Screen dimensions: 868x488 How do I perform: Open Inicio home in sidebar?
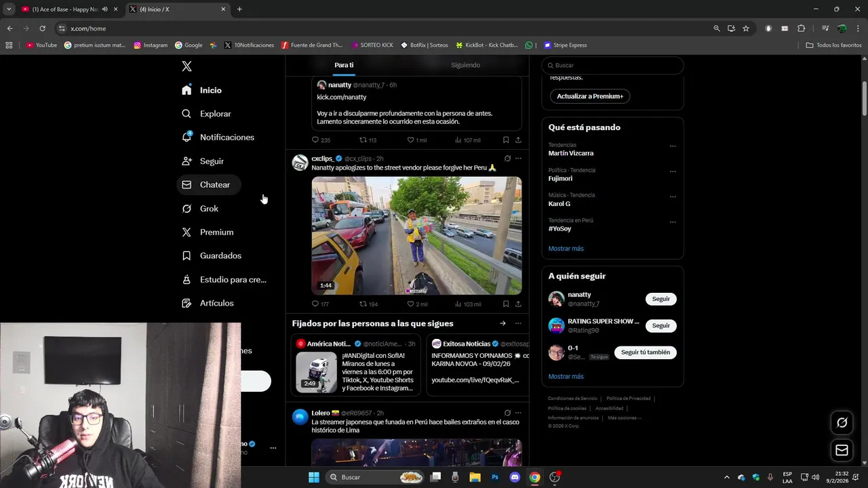coord(202,90)
